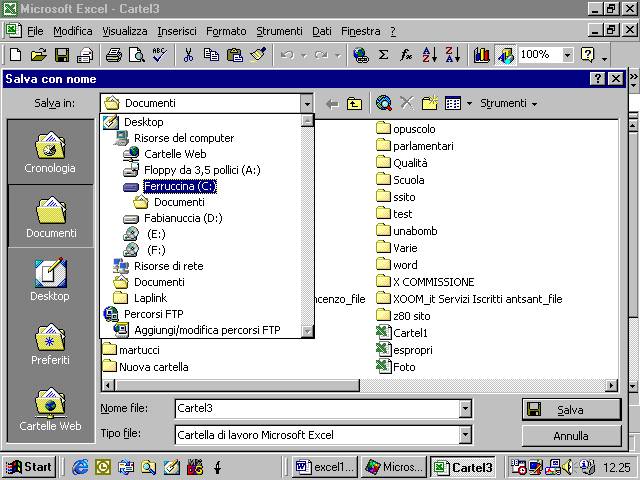Open Preferiti in the places bar
The height and width of the screenshot is (480, 640).
tap(50, 345)
